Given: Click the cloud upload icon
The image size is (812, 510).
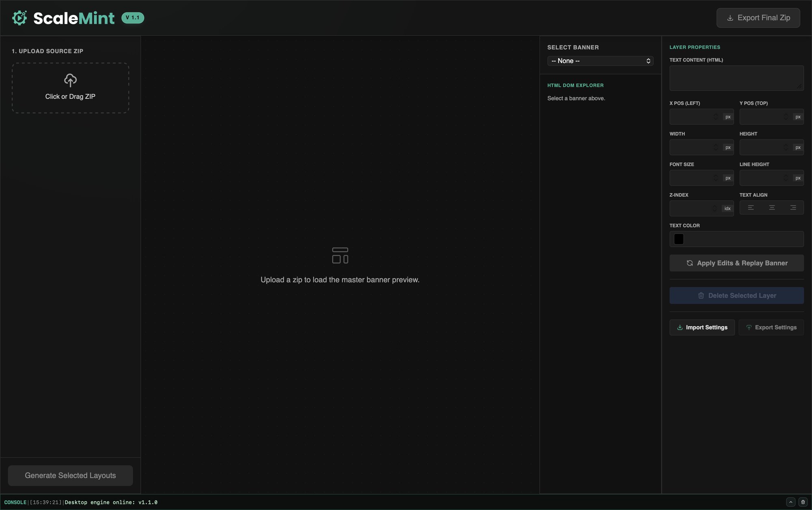Looking at the screenshot, I should [70, 80].
